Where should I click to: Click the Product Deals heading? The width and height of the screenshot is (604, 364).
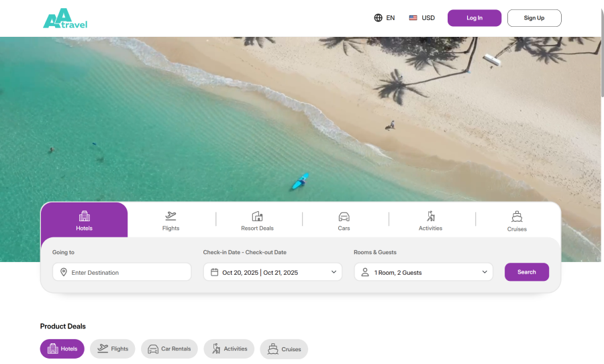63,326
